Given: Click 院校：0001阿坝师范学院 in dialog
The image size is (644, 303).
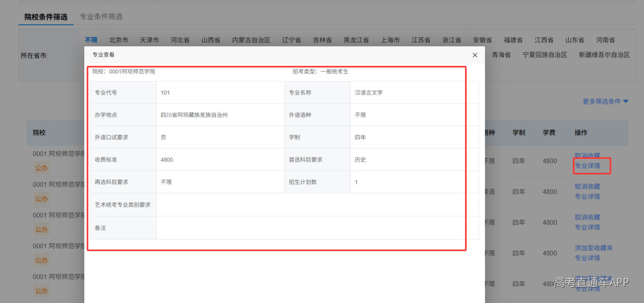Looking at the screenshot, I should point(124,72).
